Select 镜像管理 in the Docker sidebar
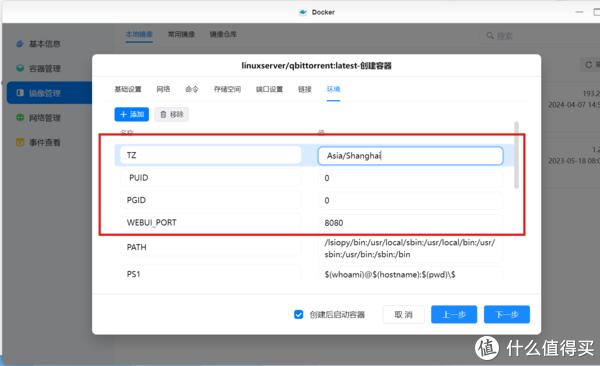The height and width of the screenshot is (366, 600). (x=49, y=93)
